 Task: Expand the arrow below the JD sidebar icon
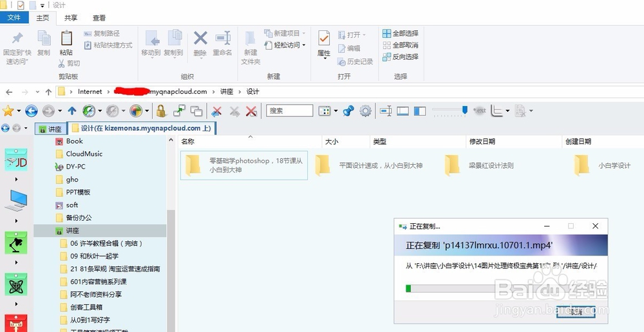pos(17,180)
